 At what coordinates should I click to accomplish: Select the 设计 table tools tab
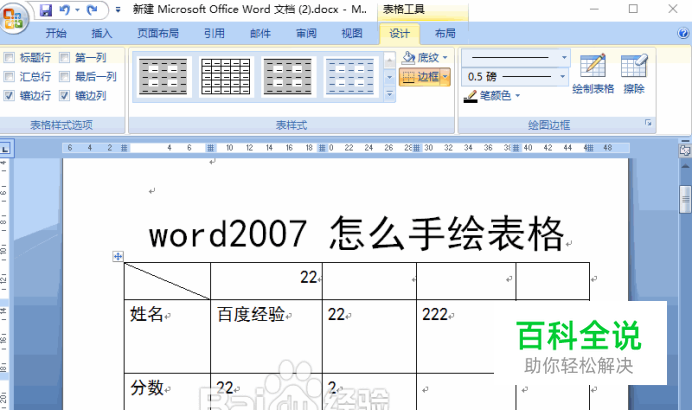coord(399,34)
